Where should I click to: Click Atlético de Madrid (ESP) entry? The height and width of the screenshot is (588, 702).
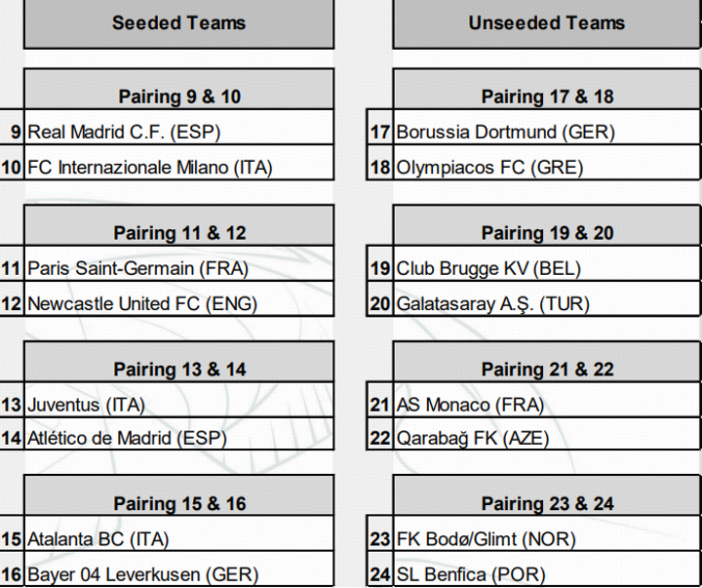127,439
